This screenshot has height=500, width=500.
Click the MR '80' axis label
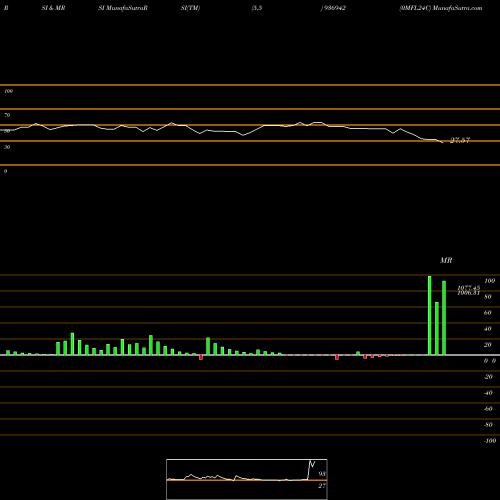[x=487, y=297]
